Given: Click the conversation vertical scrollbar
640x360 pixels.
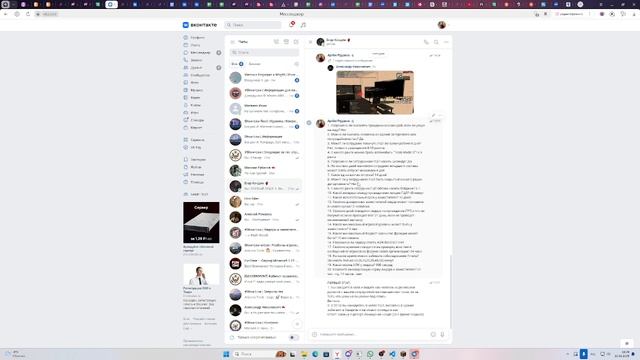Looking at the screenshot, I should [x=451, y=292].
